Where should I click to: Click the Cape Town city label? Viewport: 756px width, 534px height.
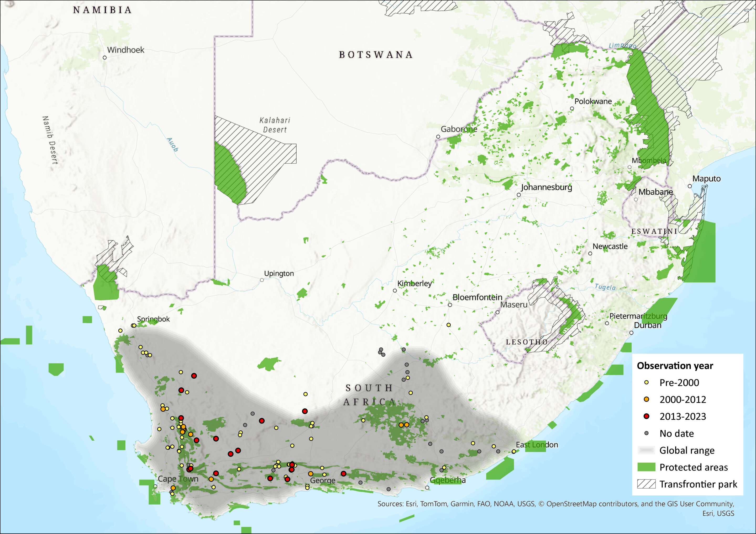178,479
